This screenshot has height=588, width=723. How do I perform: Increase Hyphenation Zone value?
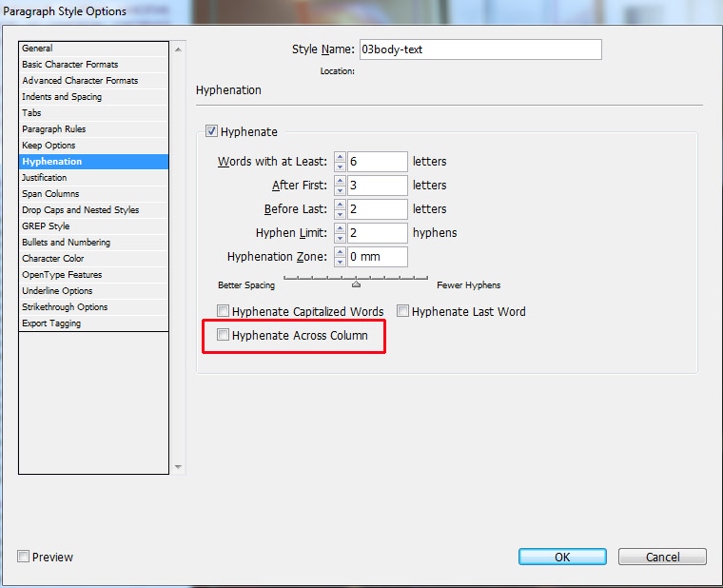point(340,251)
